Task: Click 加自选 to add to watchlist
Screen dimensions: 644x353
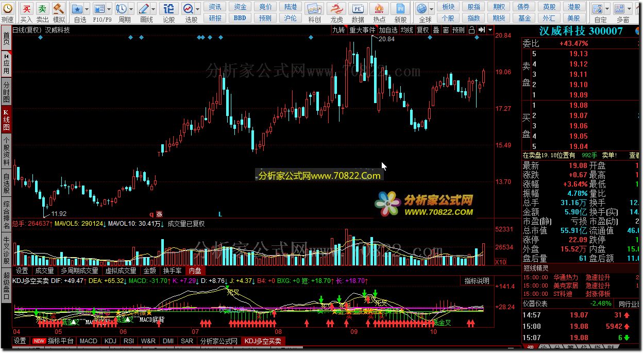Action: (388, 30)
